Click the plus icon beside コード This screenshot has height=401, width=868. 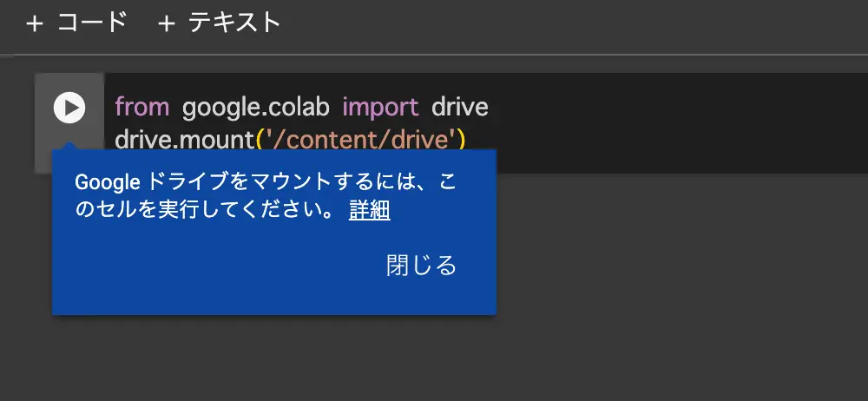[34, 23]
